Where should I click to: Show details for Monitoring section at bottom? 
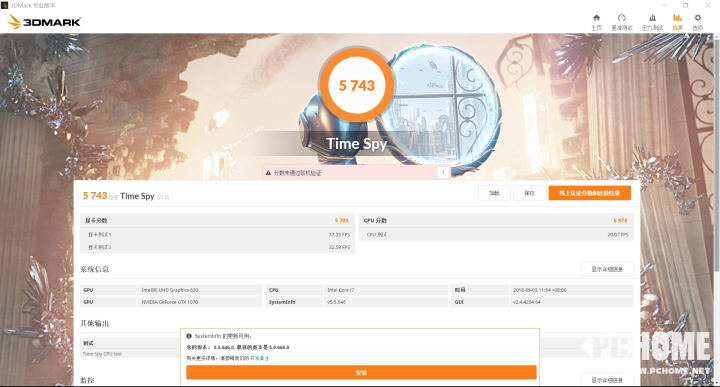607,380
